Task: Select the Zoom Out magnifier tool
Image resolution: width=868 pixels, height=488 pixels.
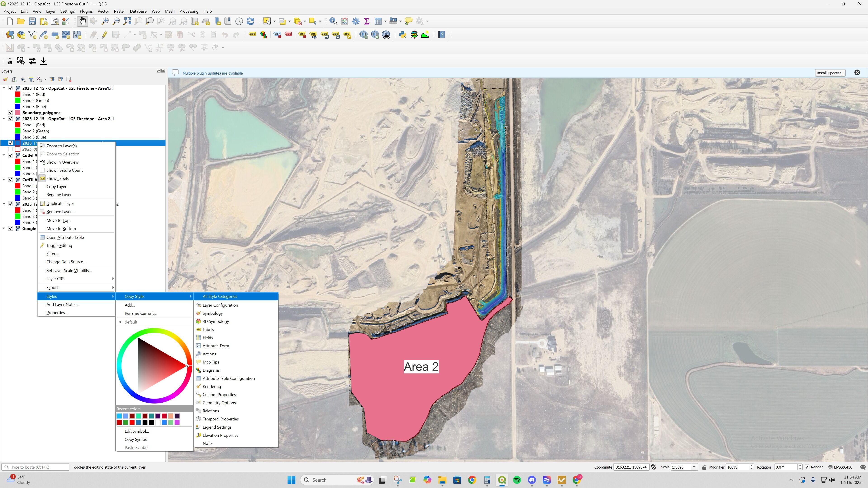Action: (x=116, y=21)
